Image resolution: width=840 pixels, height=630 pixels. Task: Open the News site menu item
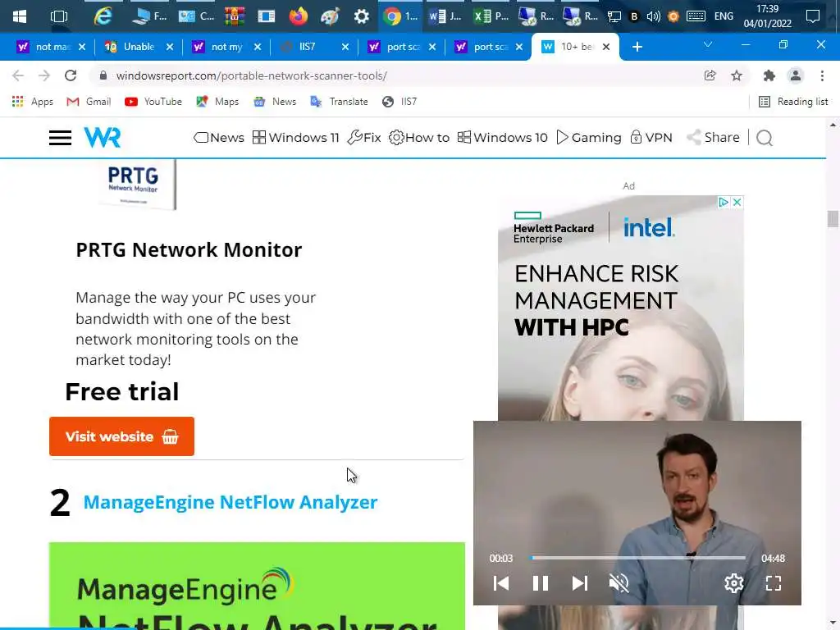click(x=218, y=138)
